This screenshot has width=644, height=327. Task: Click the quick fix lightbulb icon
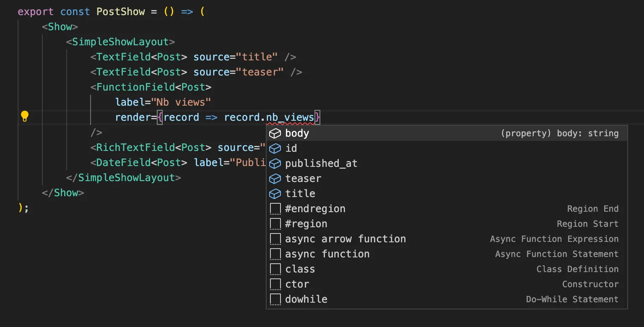click(x=25, y=117)
